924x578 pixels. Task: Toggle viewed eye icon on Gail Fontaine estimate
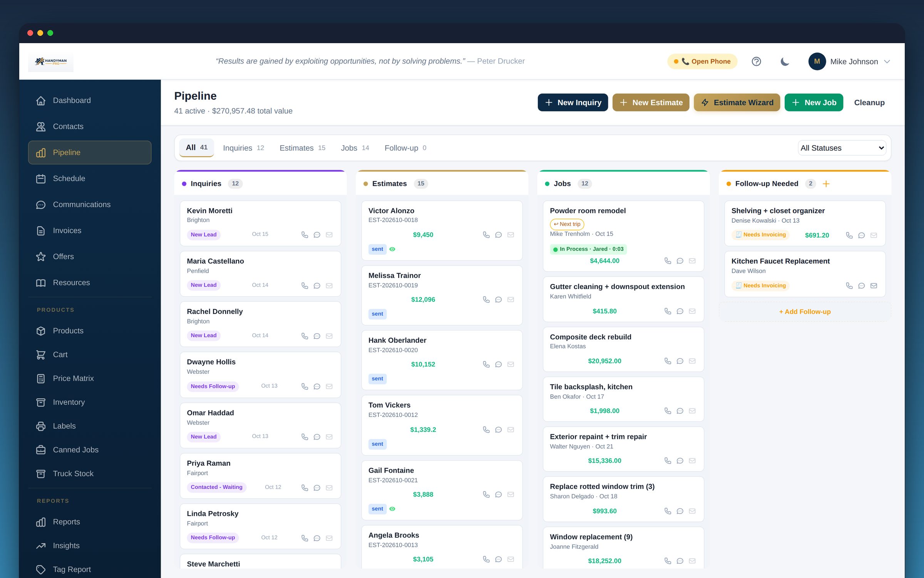tap(392, 509)
